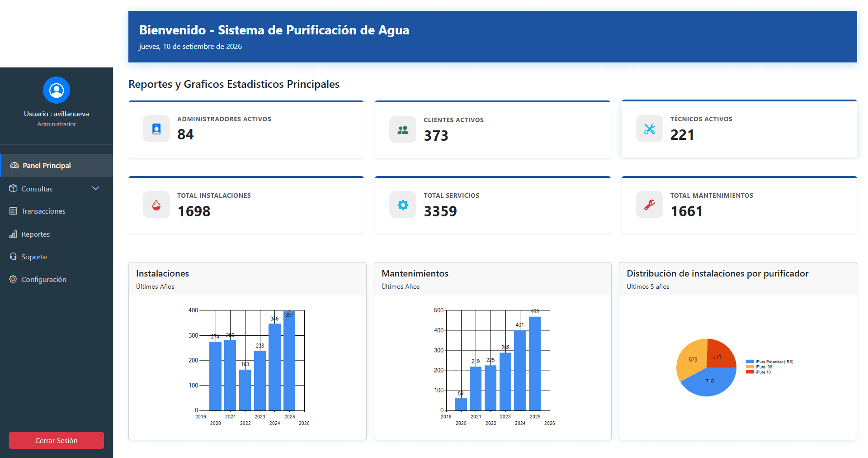The image size is (868, 458).
Task: Click the Transacciones list icon
Action: pos(13,211)
